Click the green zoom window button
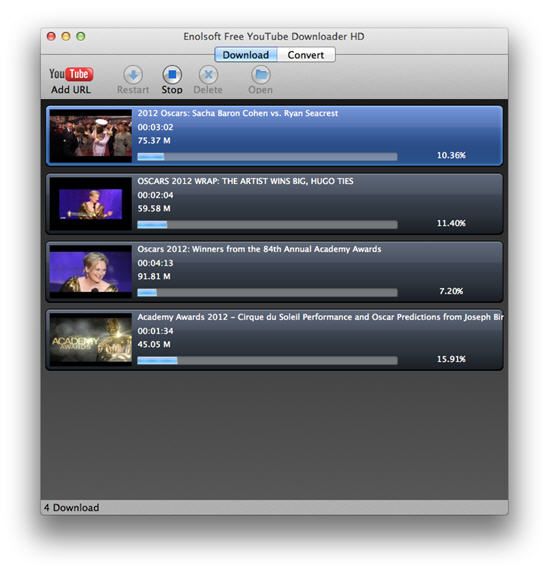Viewport: 550px width, 573px height. 81,36
